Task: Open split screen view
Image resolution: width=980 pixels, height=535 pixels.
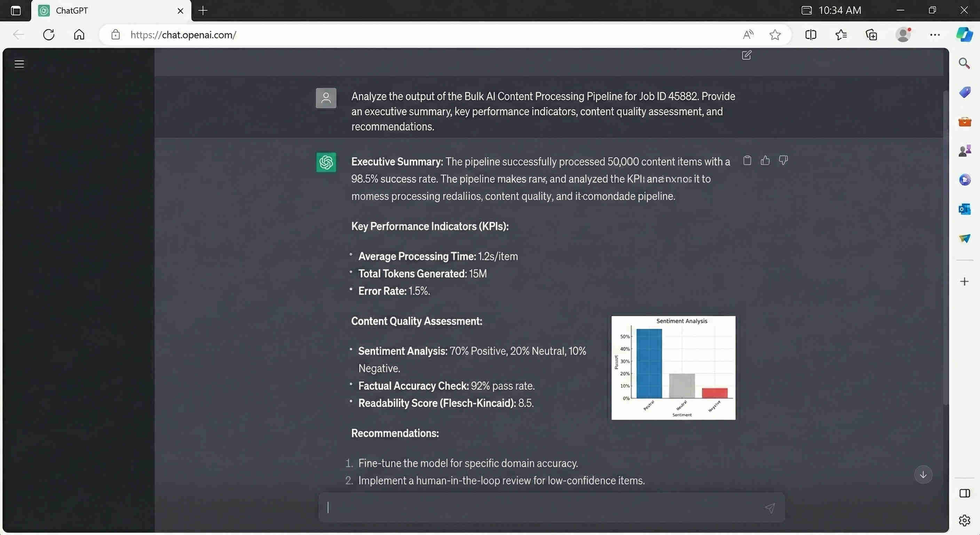Action: [x=811, y=34]
